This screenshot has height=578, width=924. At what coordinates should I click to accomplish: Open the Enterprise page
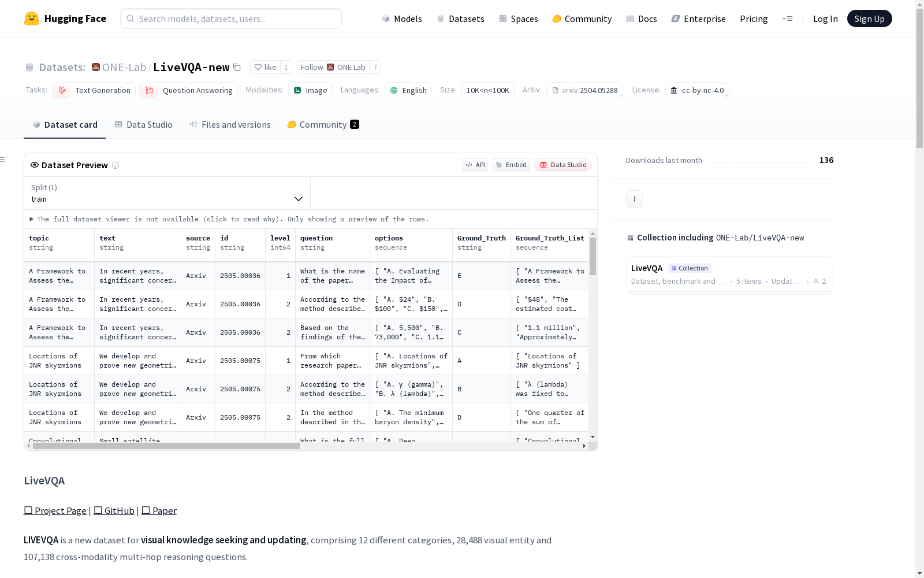click(x=698, y=18)
